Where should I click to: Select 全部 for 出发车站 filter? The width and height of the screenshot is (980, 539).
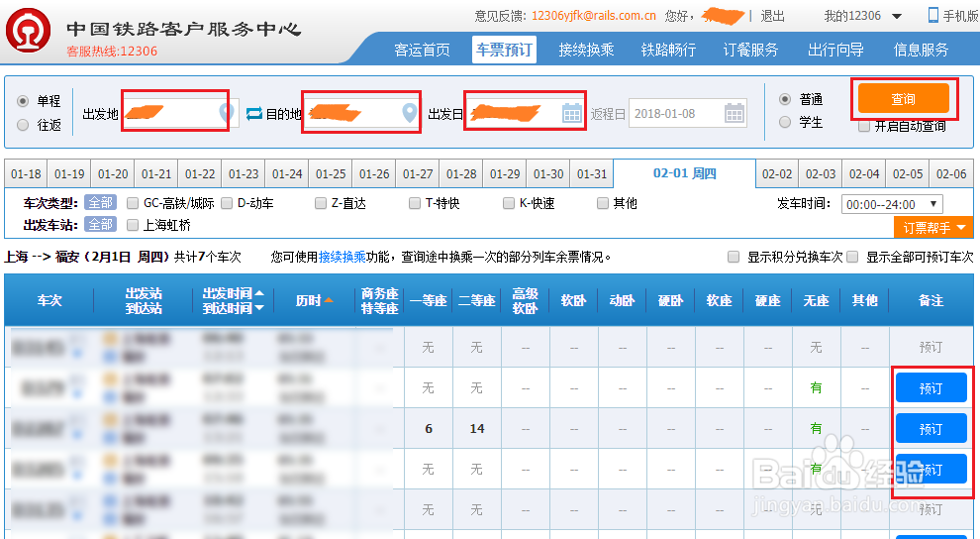coord(100,224)
